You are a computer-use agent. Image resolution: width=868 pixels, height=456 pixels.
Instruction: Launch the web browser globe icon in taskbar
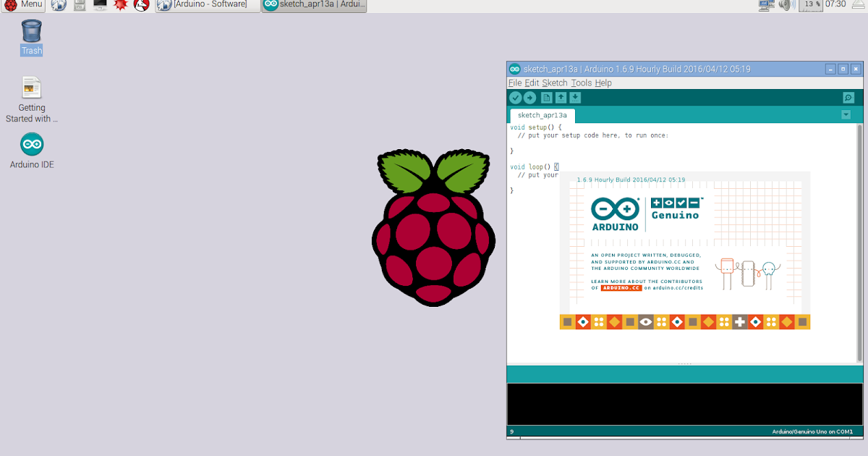(59, 6)
